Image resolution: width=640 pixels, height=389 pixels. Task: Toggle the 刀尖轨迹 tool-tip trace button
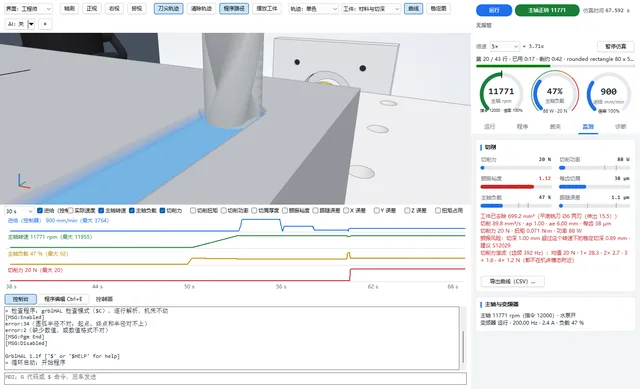point(169,9)
